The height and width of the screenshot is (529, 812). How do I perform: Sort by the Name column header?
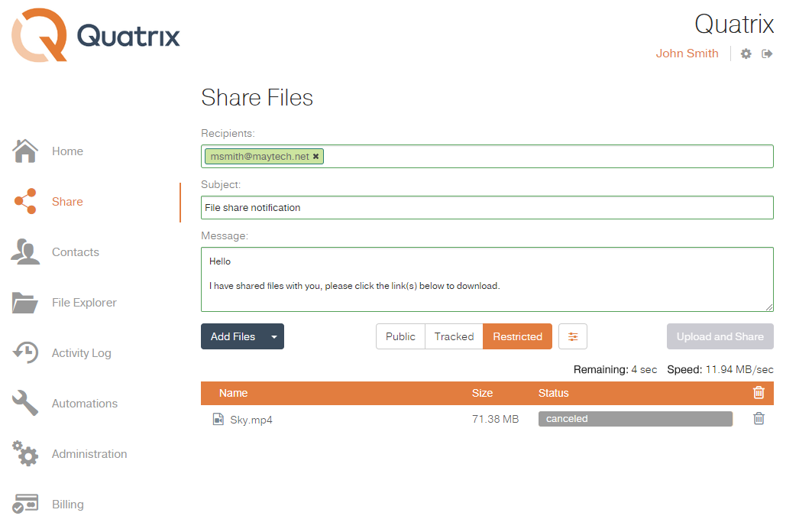click(233, 393)
